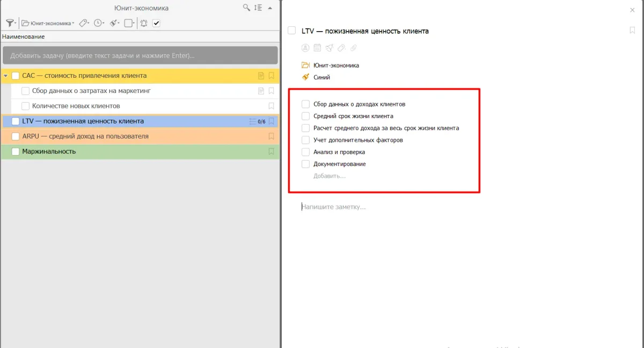Open the 'Юнит-экономика' folder dropdown in the toolbar
The height and width of the screenshot is (348, 644).
[48, 23]
